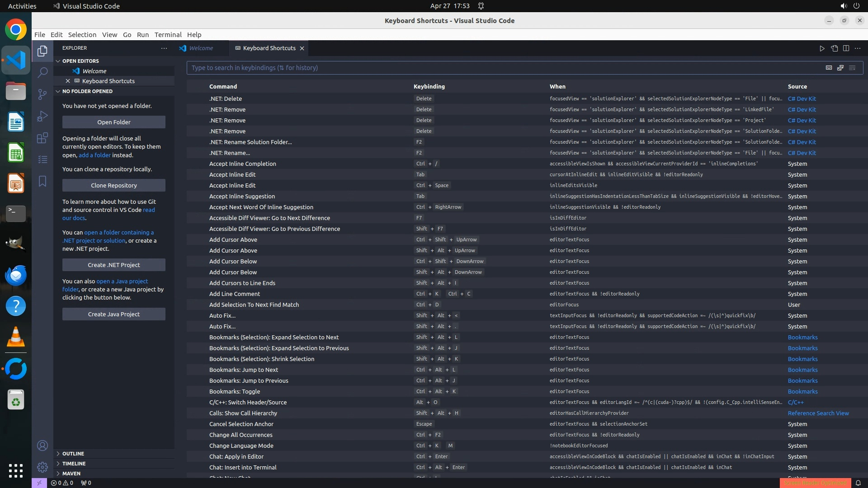Open the Terminal menu

coord(168,35)
